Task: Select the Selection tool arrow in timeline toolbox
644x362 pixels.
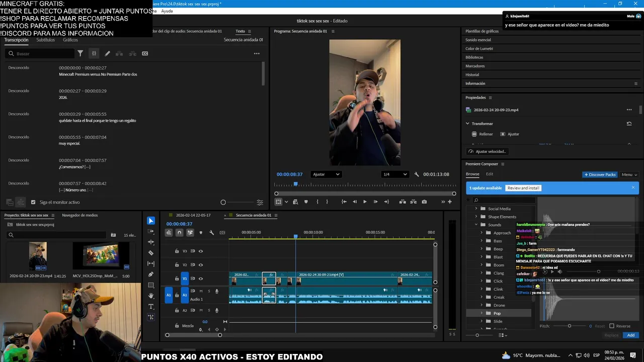Action: [x=151, y=221]
